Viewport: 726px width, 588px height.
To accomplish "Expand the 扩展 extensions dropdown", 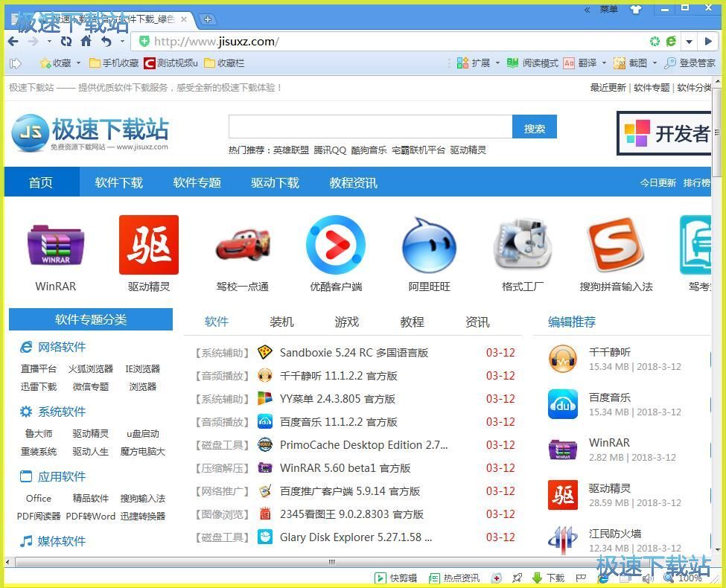I will 497,63.
